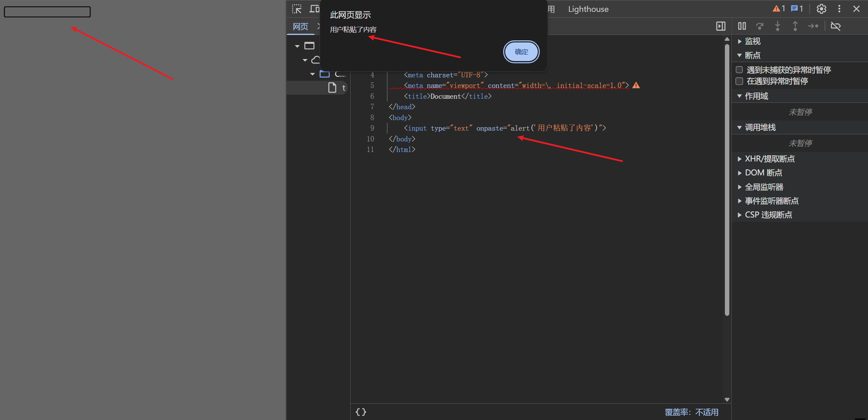Enable pause on uncaught exceptions checkbox
Image resolution: width=868 pixels, height=420 pixels.
coord(739,70)
